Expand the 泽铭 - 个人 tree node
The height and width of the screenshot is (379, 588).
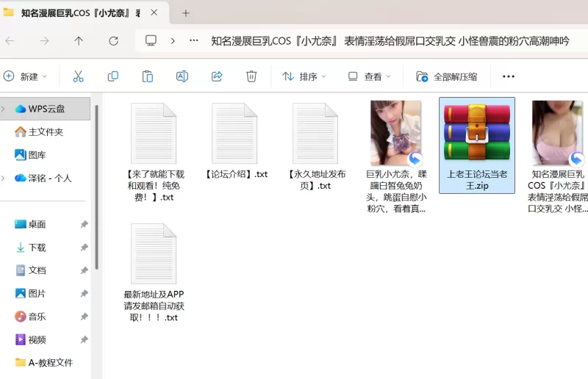pos(4,178)
